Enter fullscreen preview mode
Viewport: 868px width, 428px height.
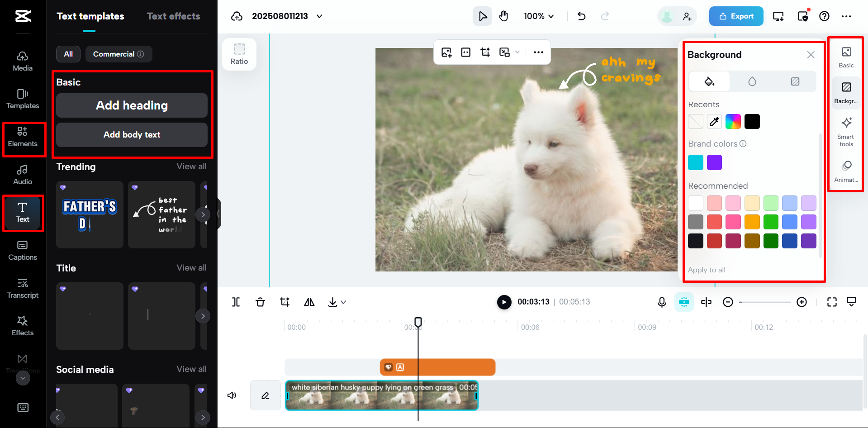[x=832, y=302]
